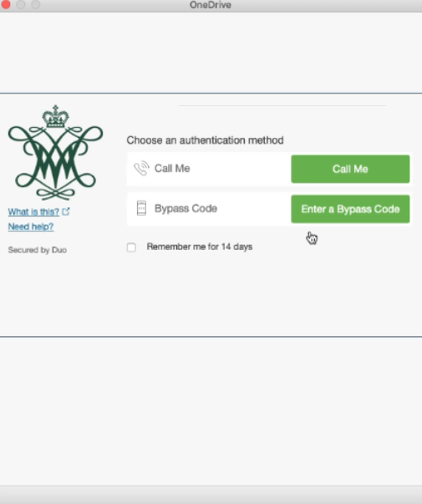422x504 pixels.
Task: Open the What is this? link
Action: [33, 211]
